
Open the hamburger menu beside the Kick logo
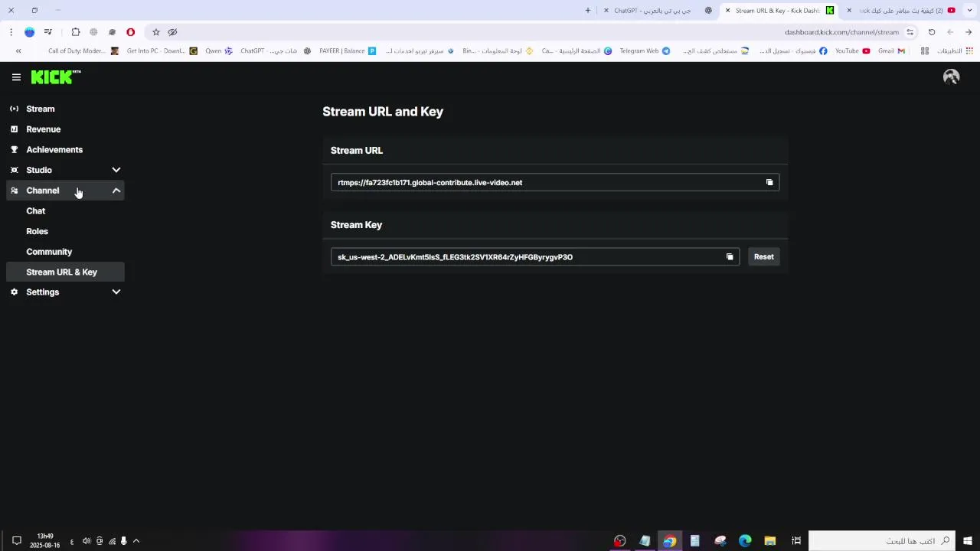click(16, 77)
